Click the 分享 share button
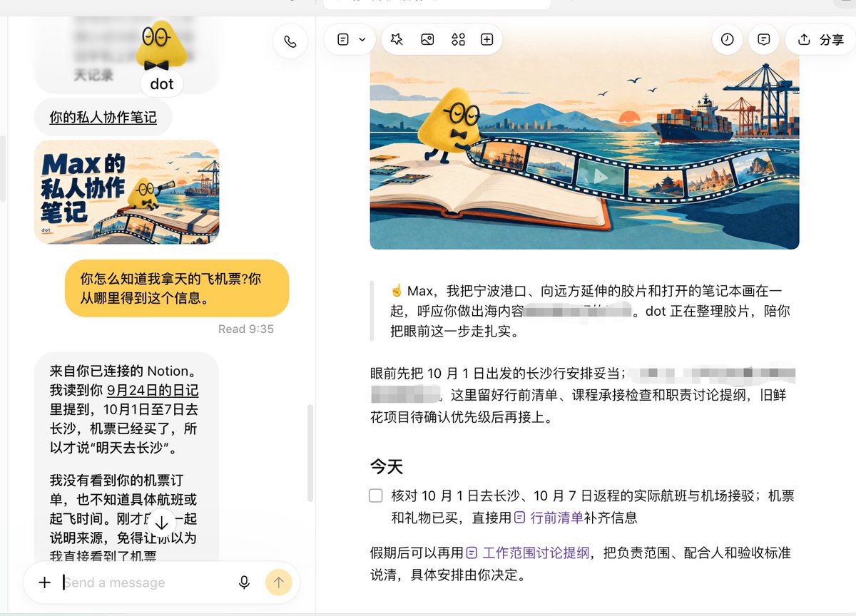 click(821, 40)
